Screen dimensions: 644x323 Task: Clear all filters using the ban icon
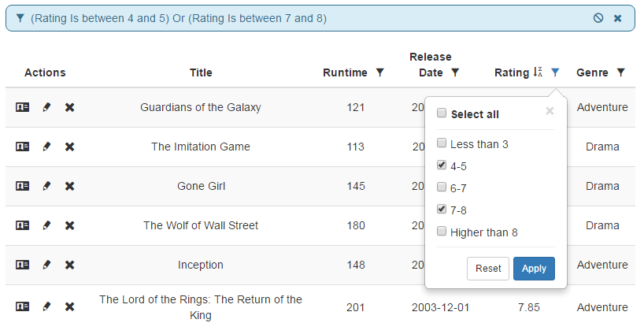tap(598, 18)
